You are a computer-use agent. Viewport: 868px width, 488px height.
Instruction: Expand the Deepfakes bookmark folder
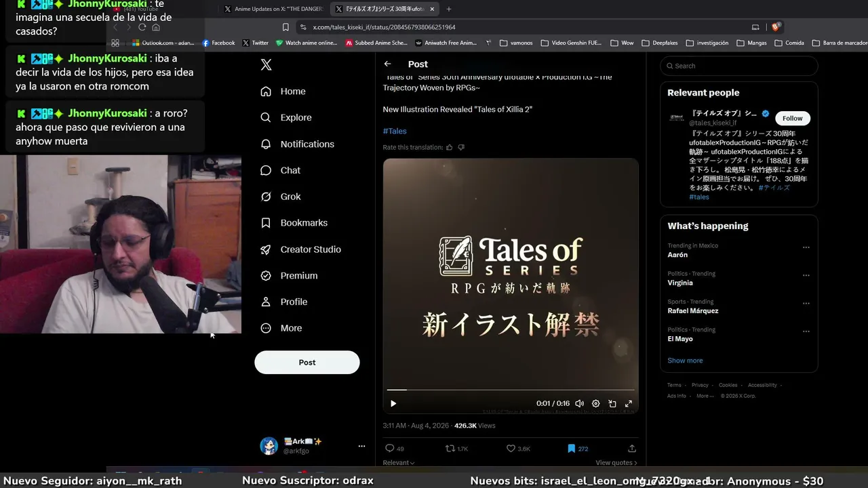[x=660, y=43]
